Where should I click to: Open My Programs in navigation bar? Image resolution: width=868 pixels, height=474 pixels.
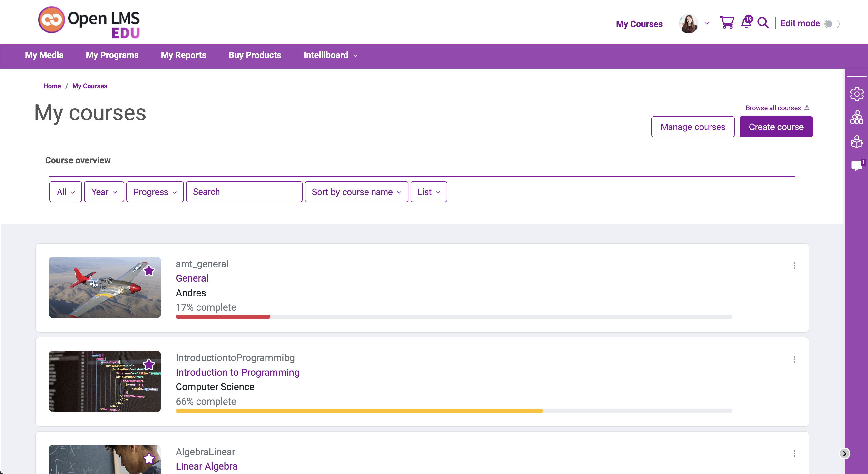point(112,55)
